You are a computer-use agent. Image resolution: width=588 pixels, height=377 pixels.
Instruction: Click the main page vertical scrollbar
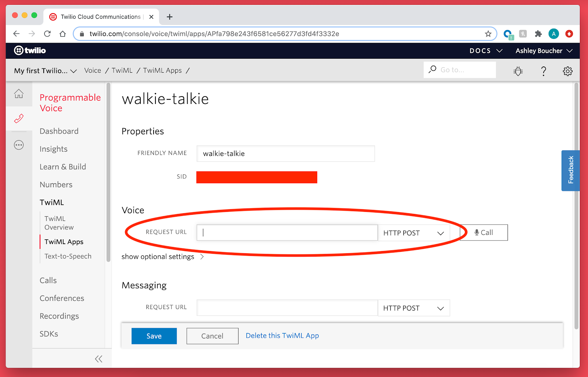pyautogui.click(x=576, y=206)
